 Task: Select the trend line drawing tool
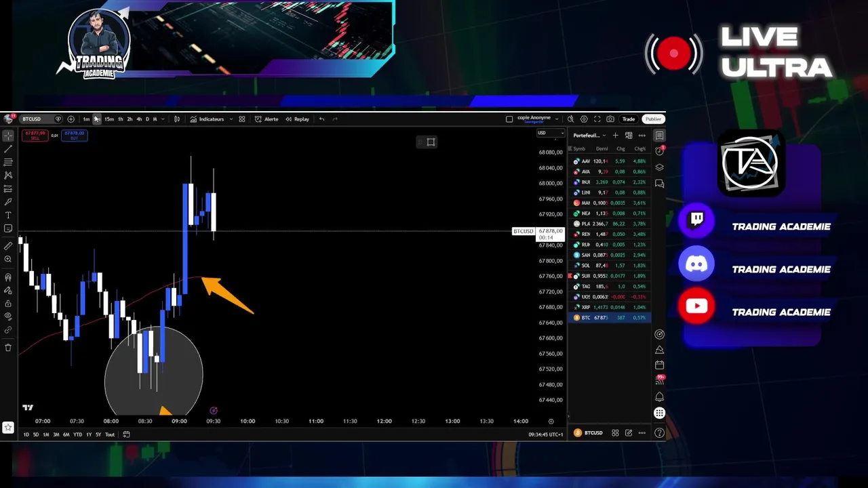point(8,149)
